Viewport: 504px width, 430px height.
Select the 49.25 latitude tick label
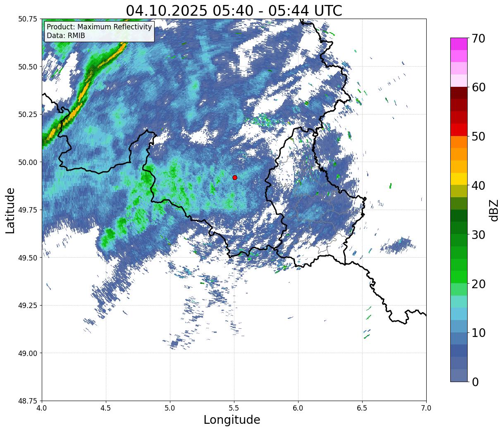28,306
